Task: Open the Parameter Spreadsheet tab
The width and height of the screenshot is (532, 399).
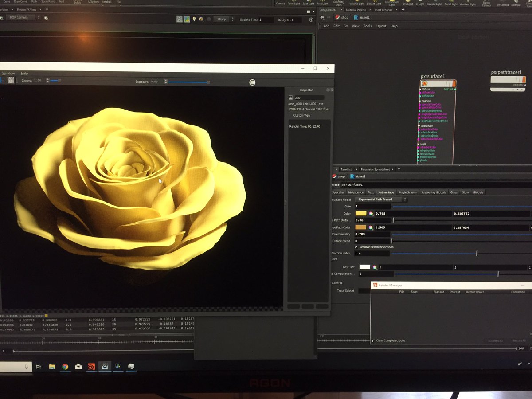Action: (375, 169)
